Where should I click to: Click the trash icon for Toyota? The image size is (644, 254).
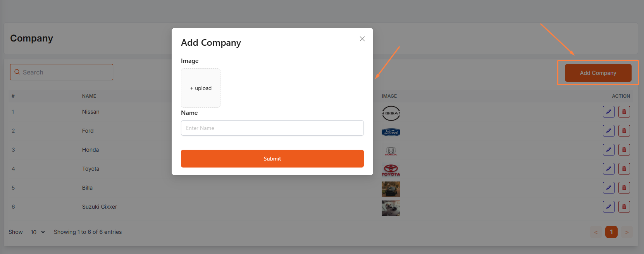(x=624, y=169)
